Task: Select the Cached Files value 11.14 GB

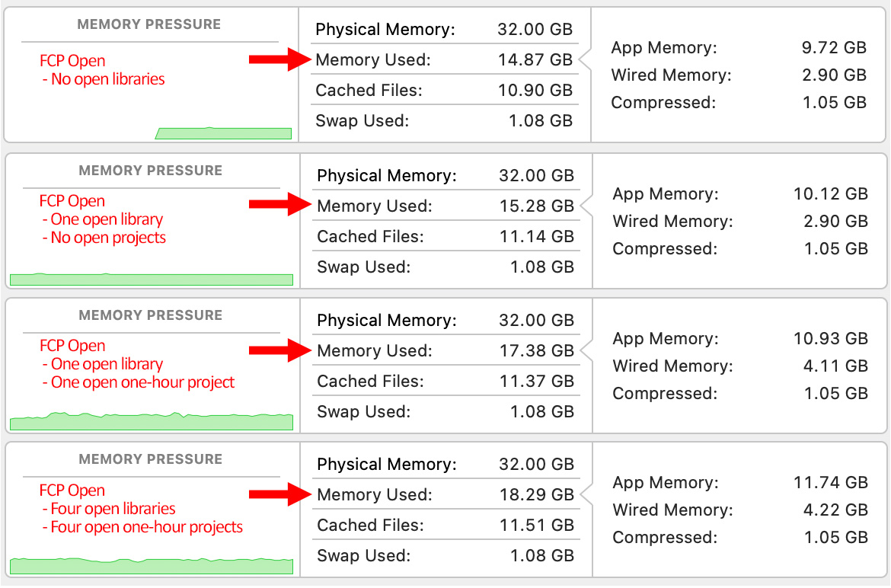Action: 537,237
